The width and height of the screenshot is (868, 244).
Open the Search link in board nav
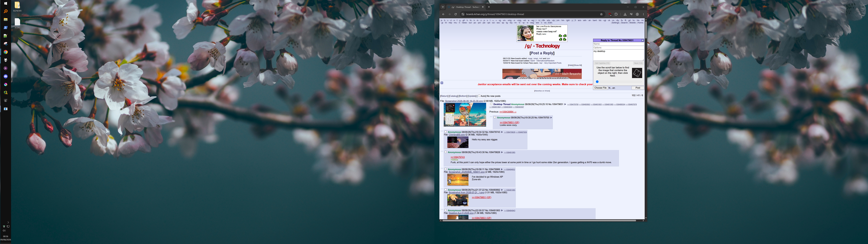624,23
